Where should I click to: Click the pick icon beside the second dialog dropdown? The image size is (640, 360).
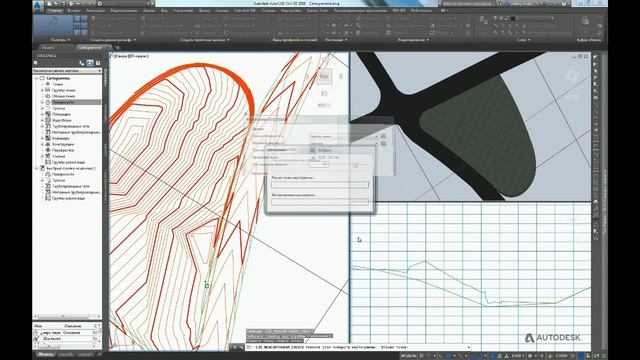(383, 144)
